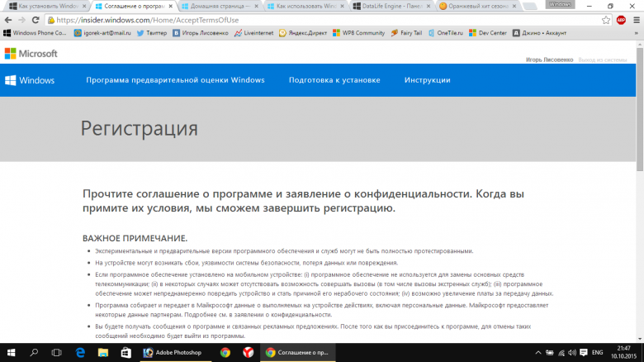Open the Fairy Tail bookmark
This screenshot has height=362, width=644.
point(406,33)
